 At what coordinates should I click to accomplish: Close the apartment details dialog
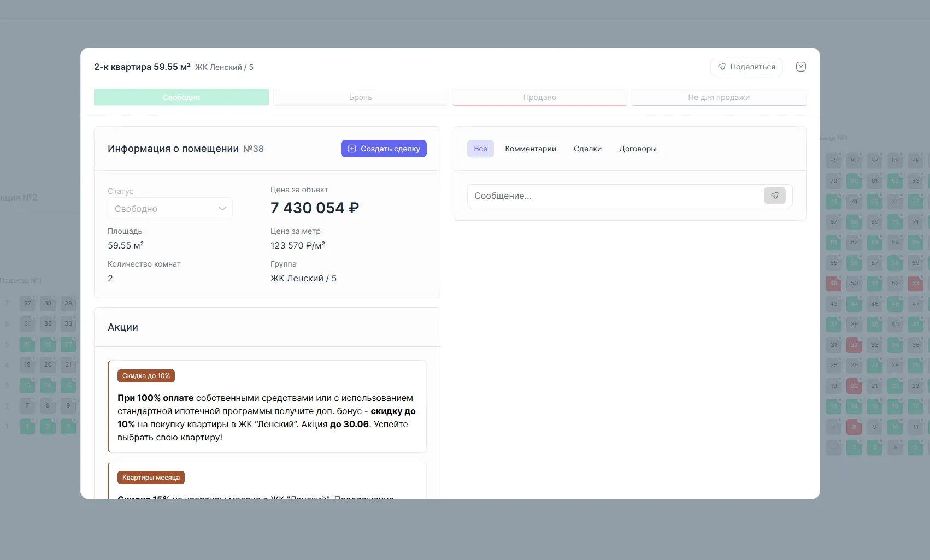pos(800,67)
